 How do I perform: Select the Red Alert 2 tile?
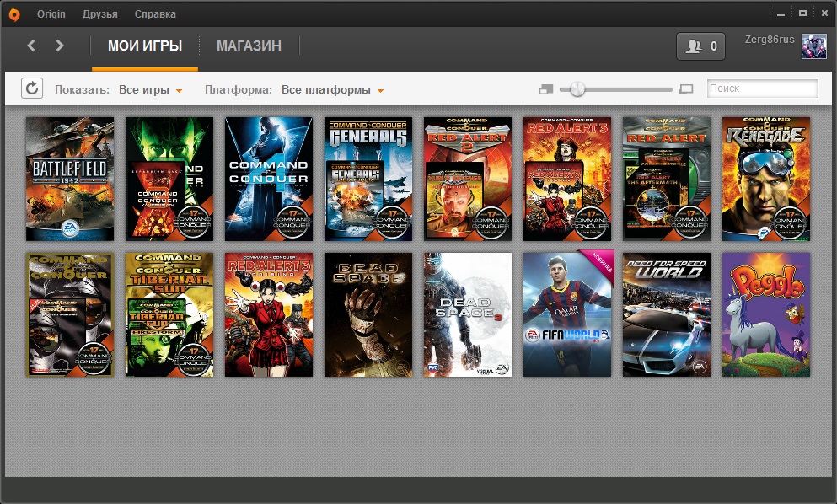(x=468, y=179)
